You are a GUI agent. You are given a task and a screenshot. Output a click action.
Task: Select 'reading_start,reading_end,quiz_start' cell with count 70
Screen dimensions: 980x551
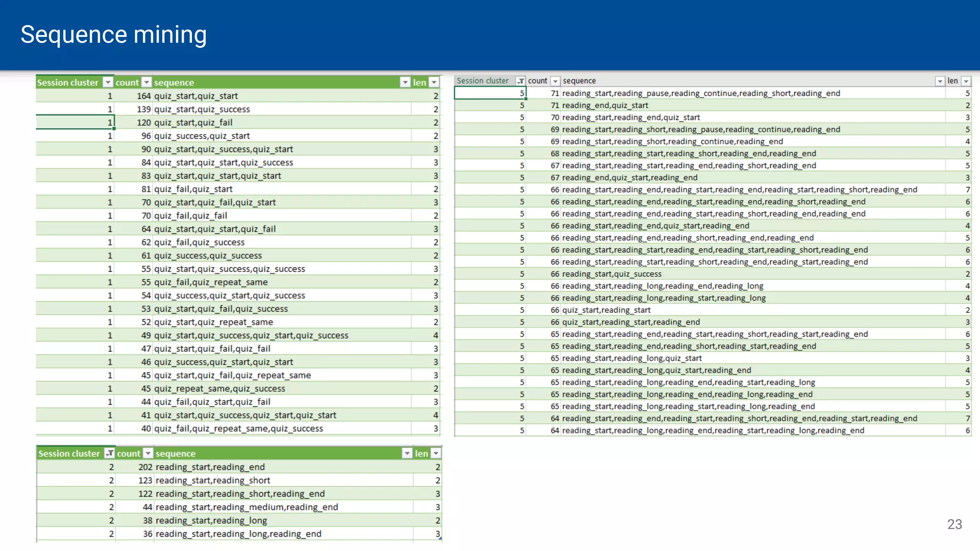point(753,117)
